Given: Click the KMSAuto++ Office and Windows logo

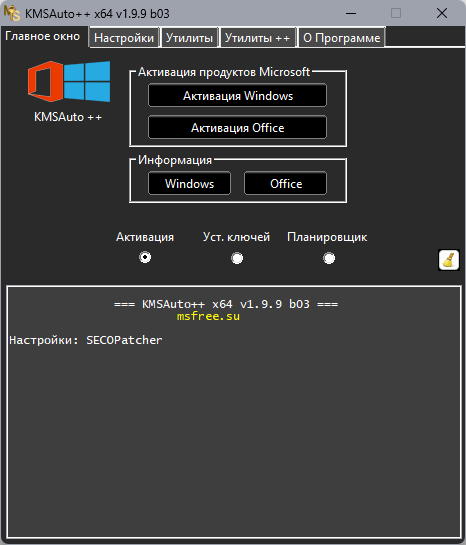Looking at the screenshot, I should click(x=69, y=81).
